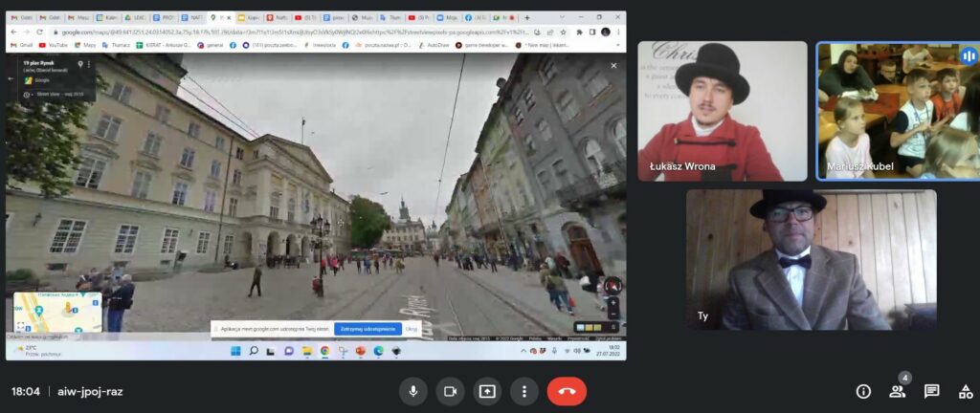Expand the mini map in Street View
The width and height of the screenshot is (980, 413).
pos(21,326)
